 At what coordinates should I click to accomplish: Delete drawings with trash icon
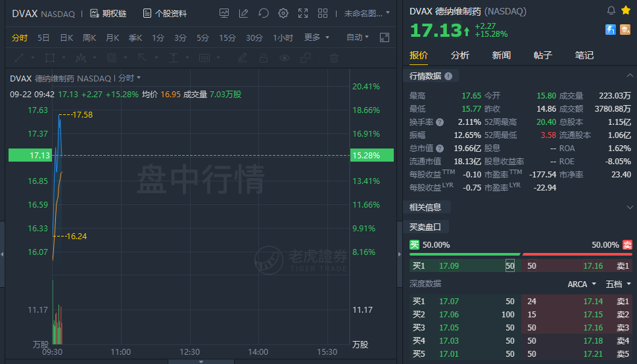(x=334, y=58)
